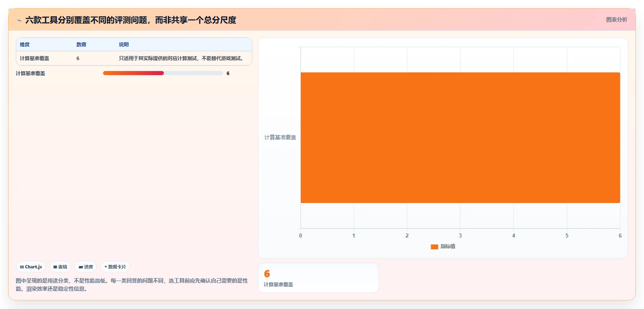Toggle the 指标值 legend item

(443, 246)
